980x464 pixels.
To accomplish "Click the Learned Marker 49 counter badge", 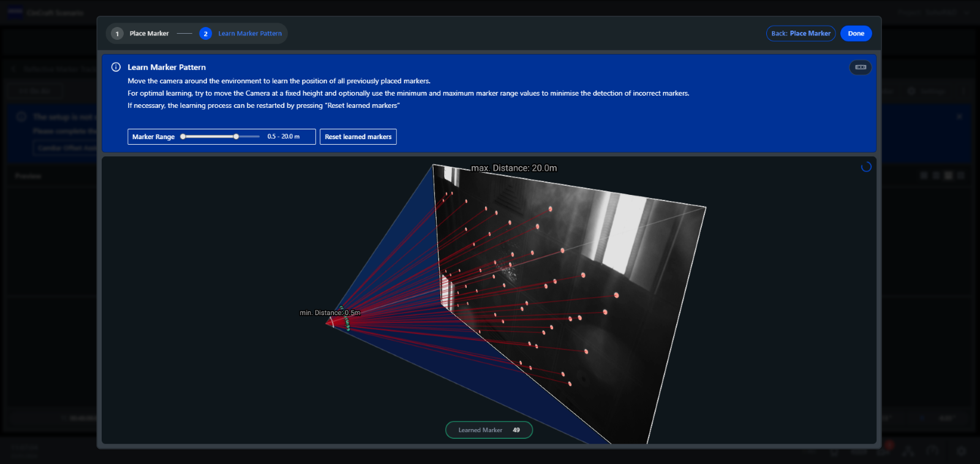I will coord(489,430).
